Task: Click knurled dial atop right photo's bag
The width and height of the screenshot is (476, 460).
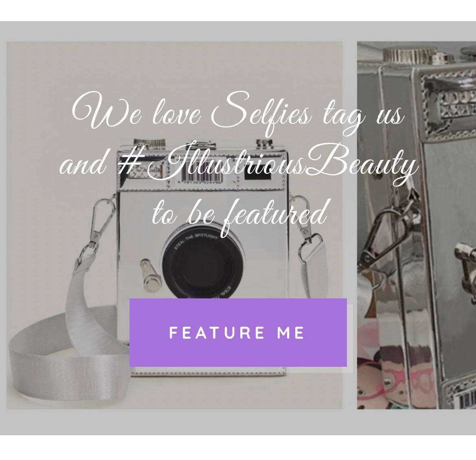Action: tap(406, 55)
